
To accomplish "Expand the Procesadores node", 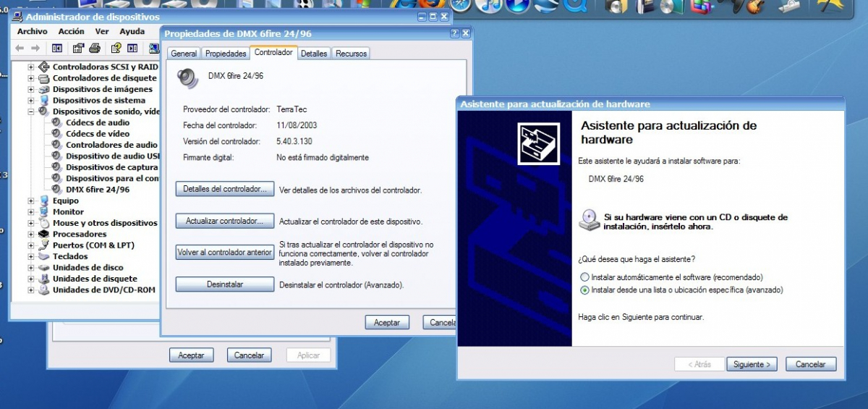I will coord(31,234).
